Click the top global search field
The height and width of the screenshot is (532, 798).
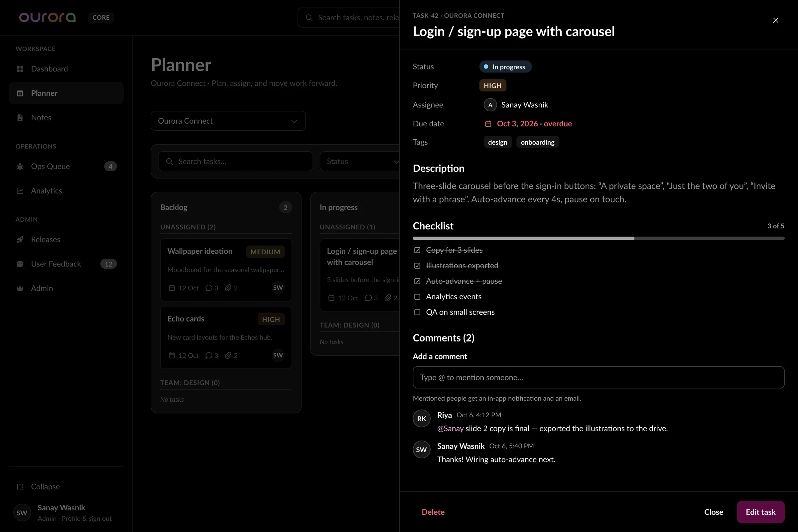tap(348, 18)
